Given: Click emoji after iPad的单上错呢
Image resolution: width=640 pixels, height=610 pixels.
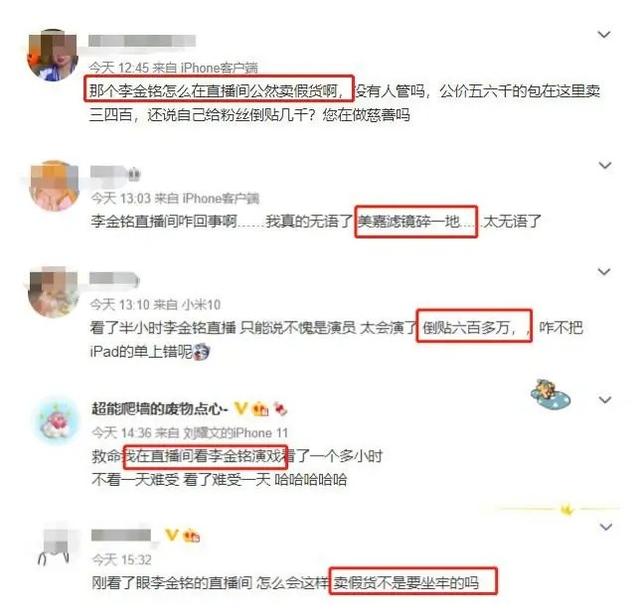Looking at the screenshot, I should (x=201, y=352).
